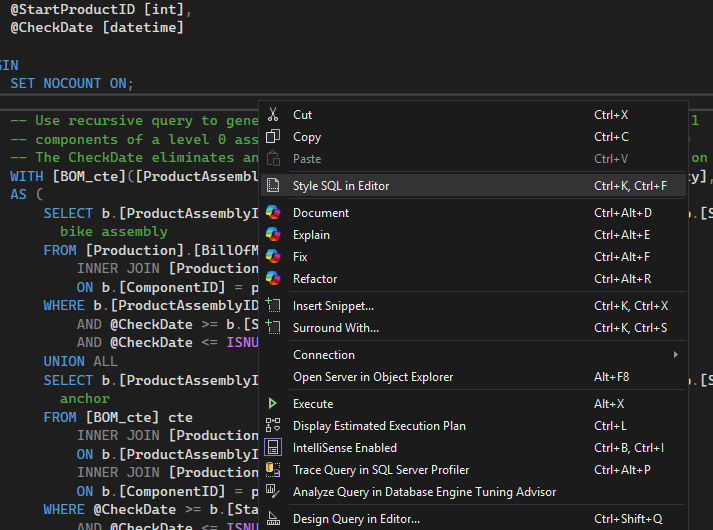The height and width of the screenshot is (530, 713).
Task: Click the Cut scissors icon
Action: coord(273,115)
